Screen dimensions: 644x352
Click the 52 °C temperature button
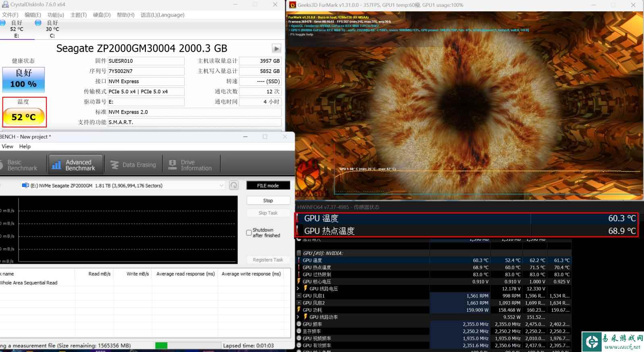(24, 117)
